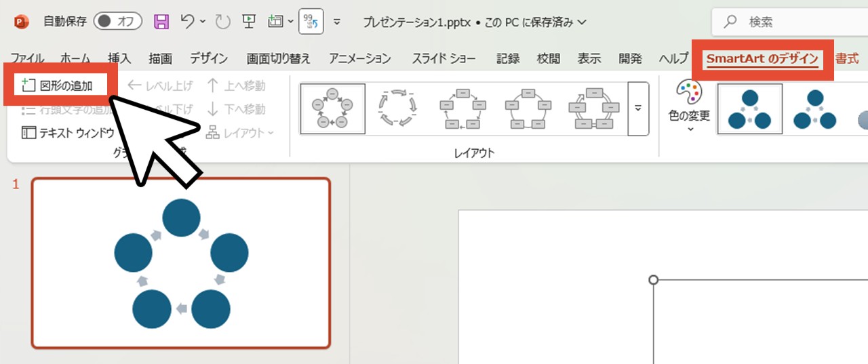
Task: Click テキスト ウィンドウ button
Action: [x=68, y=132]
